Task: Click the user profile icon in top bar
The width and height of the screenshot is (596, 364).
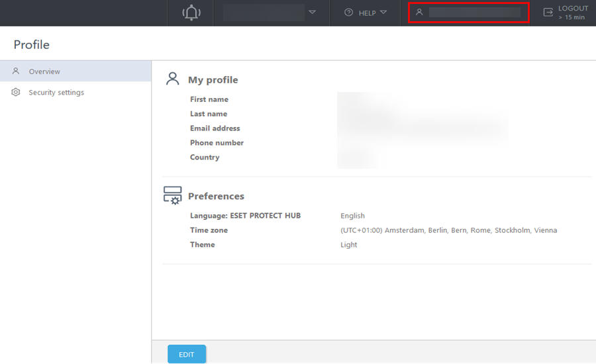Action: [x=419, y=12]
